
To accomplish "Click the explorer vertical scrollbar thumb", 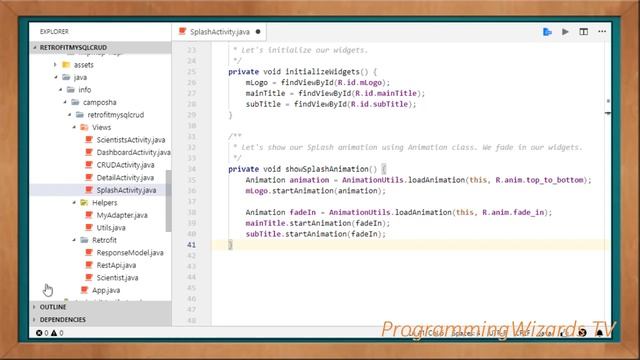I will [x=168, y=200].
